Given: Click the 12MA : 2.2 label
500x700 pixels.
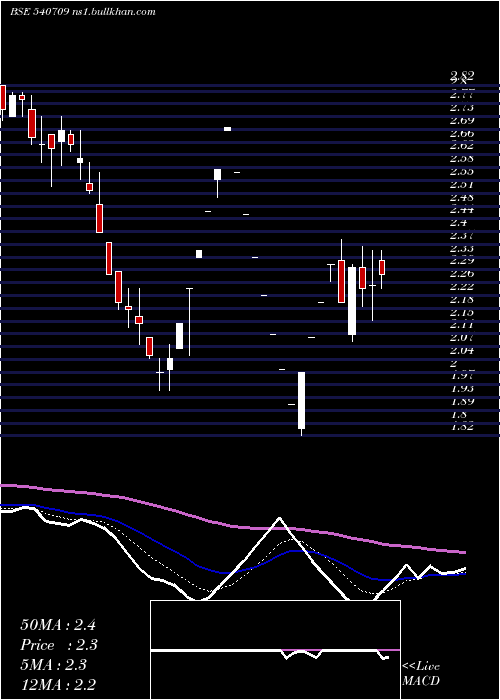Looking at the screenshot, I should 58,685.
